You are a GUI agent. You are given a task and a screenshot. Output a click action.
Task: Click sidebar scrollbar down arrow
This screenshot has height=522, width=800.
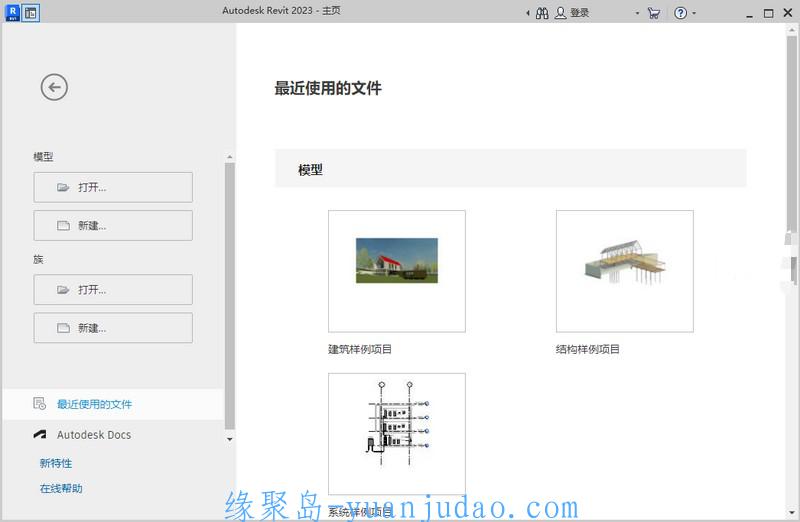pos(230,439)
